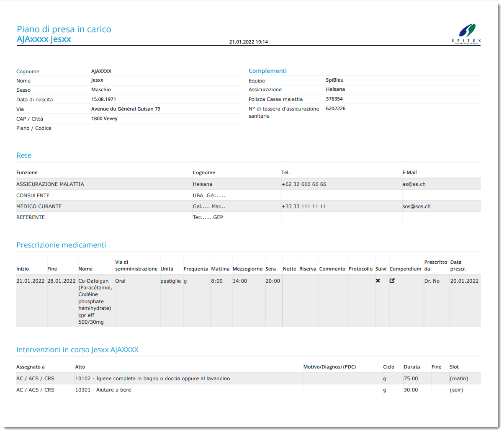The width and height of the screenshot is (504, 433).
Task: Click the patient name AJAxxxx Jesxx title
Action: (x=44, y=39)
